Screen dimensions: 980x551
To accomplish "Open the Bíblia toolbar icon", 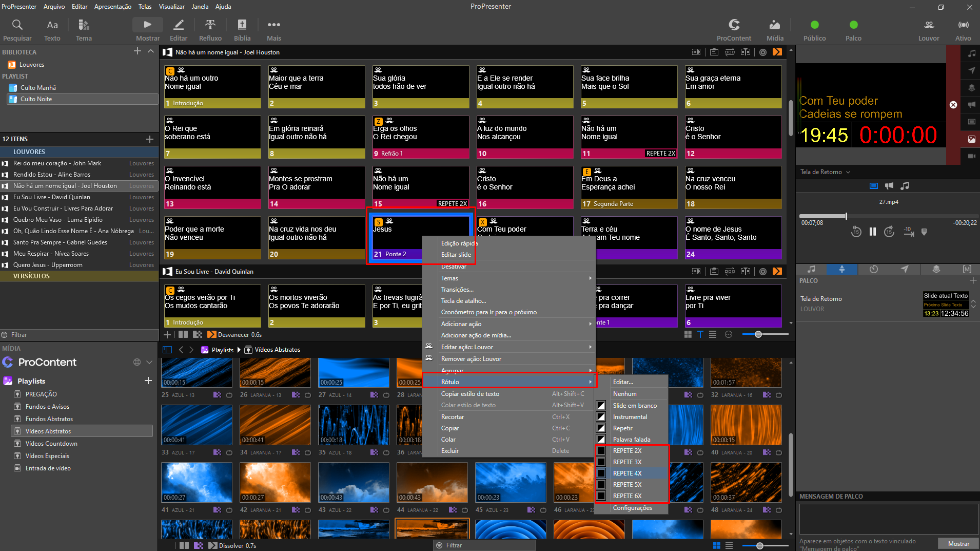I will [x=242, y=30].
